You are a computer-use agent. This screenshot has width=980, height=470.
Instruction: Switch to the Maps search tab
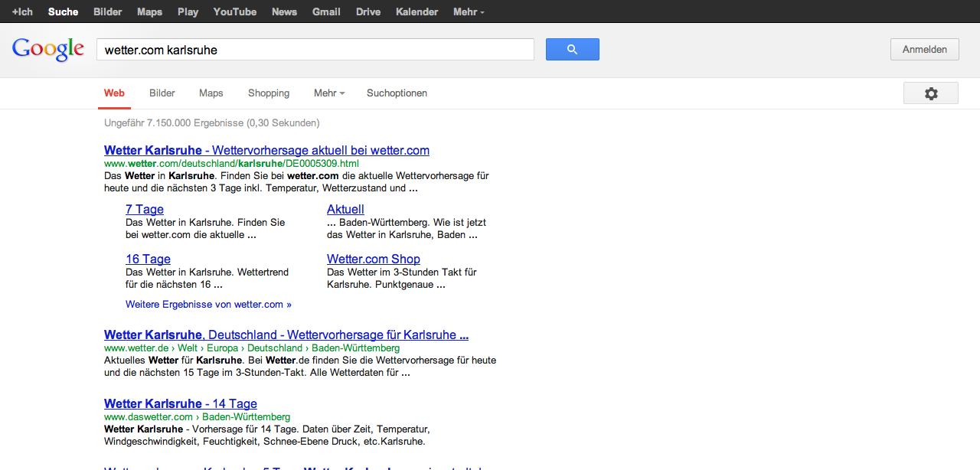point(211,93)
